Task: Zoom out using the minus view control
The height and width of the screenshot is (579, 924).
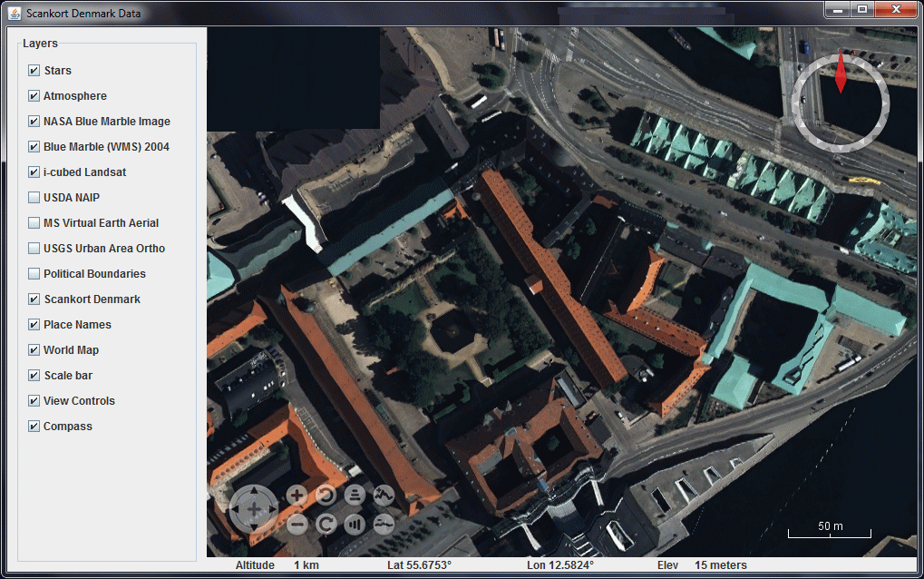Action: tap(297, 524)
